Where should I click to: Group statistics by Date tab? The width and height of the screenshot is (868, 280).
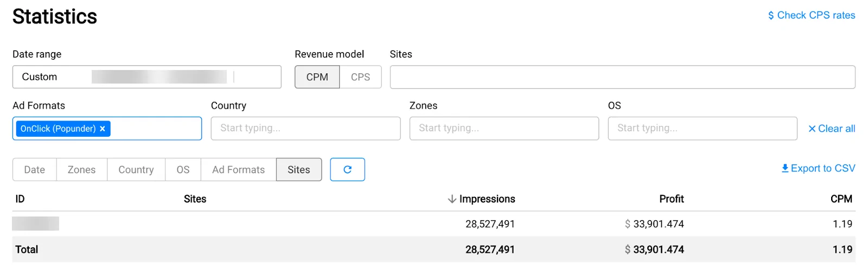35,170
